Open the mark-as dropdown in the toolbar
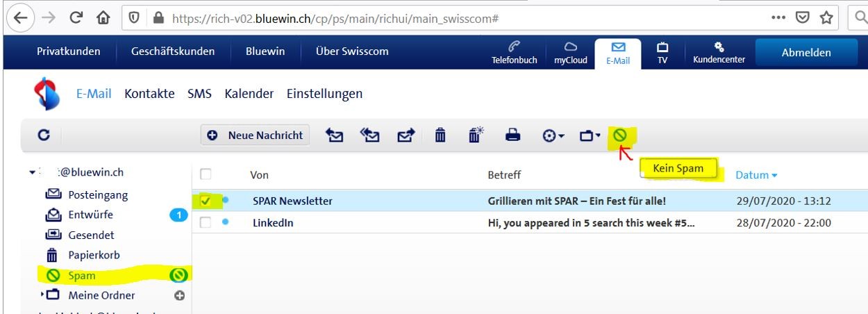The width and height of the screenshot is (868, 314). pos(553,136)
